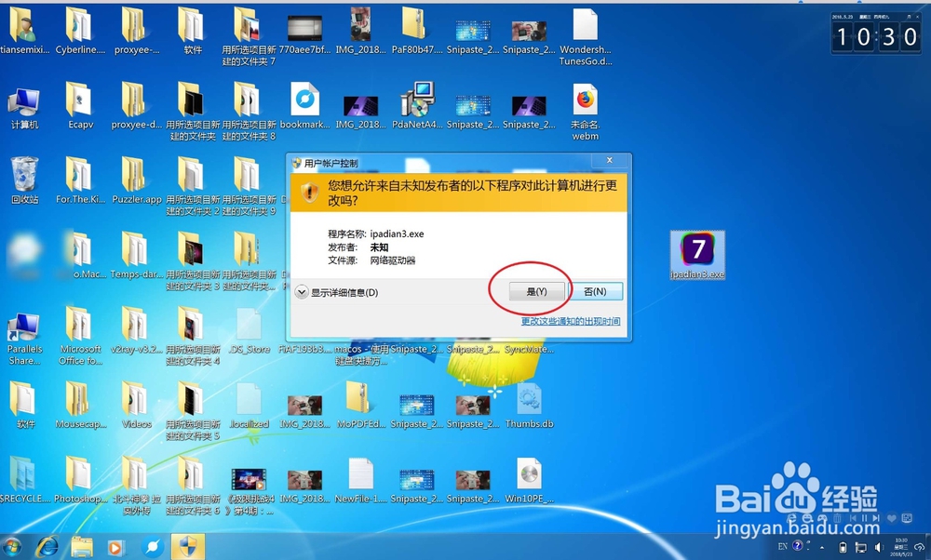Switch the EN input language indicator
Image resolution: width=931 pixels, height=560 pixels.
coord(782,546)
